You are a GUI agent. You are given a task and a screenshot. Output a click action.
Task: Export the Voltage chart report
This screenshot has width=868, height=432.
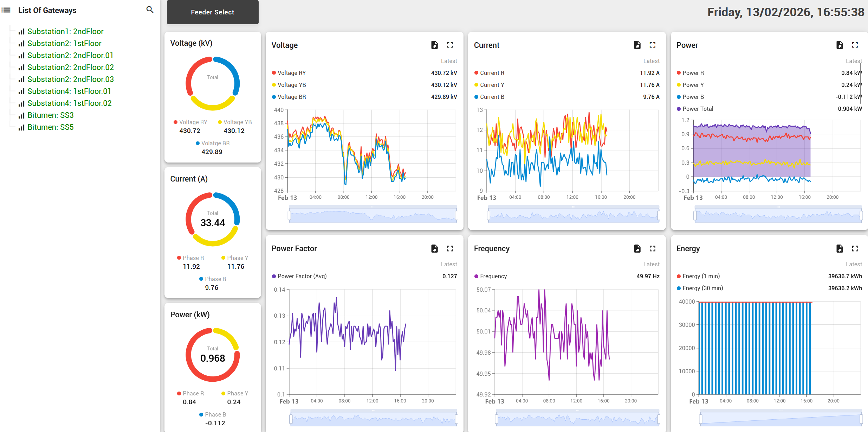434,45
